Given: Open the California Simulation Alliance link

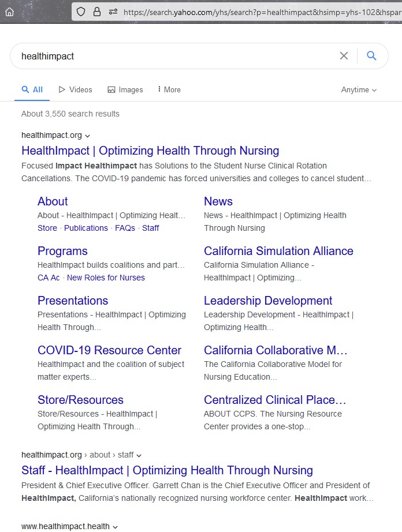Looking at the screenshot, I should (278, 251).
